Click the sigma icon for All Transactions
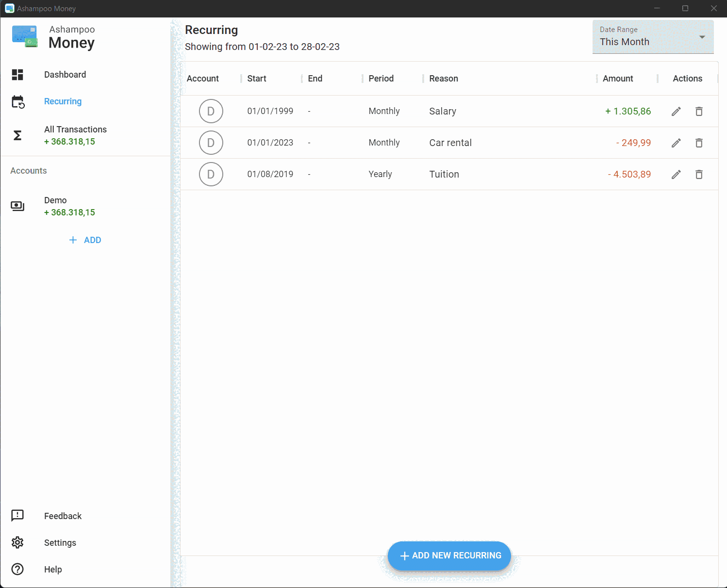Viewport: 727px width, 588px height. [x=17, y=136]
